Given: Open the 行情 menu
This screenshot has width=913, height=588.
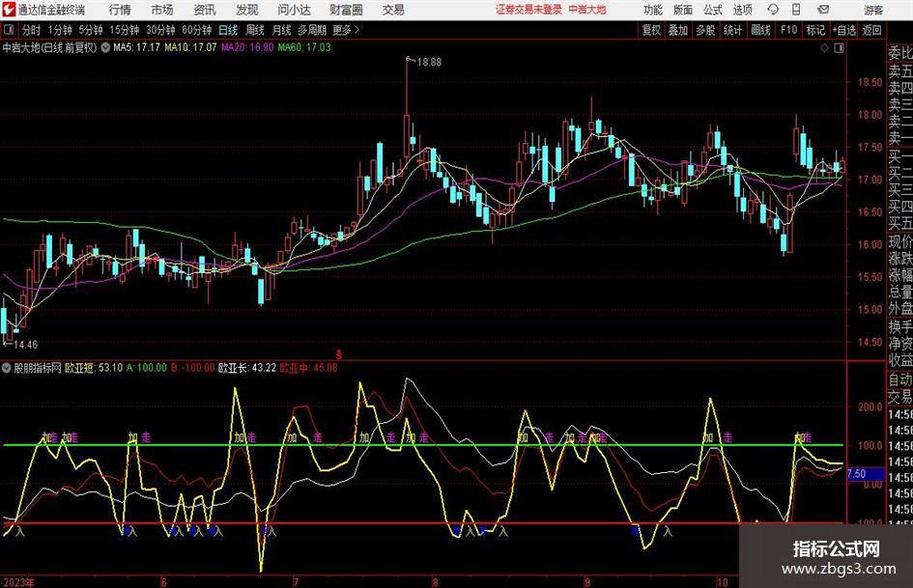Looking at the screenshot, I should point(120,10).
